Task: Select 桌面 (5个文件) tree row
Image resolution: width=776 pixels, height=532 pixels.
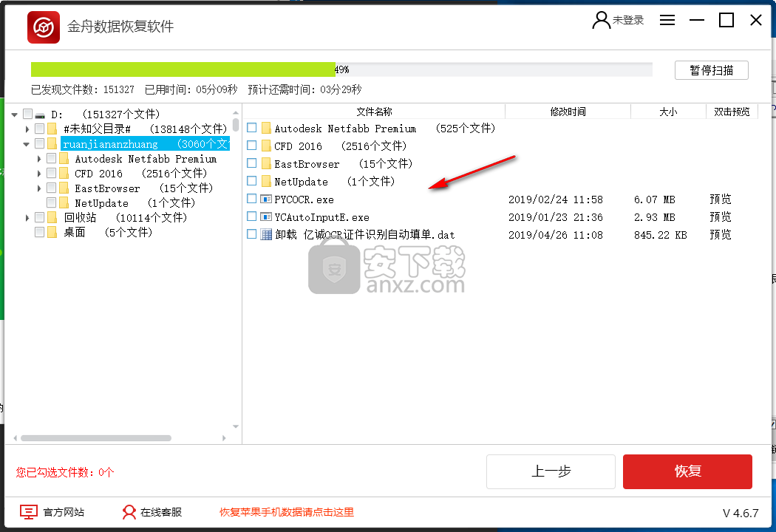Action: click(x=108, y=232)
